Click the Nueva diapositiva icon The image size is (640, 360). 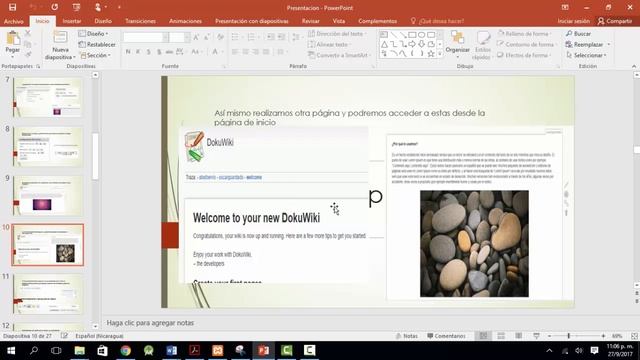(x=60, y=38)
